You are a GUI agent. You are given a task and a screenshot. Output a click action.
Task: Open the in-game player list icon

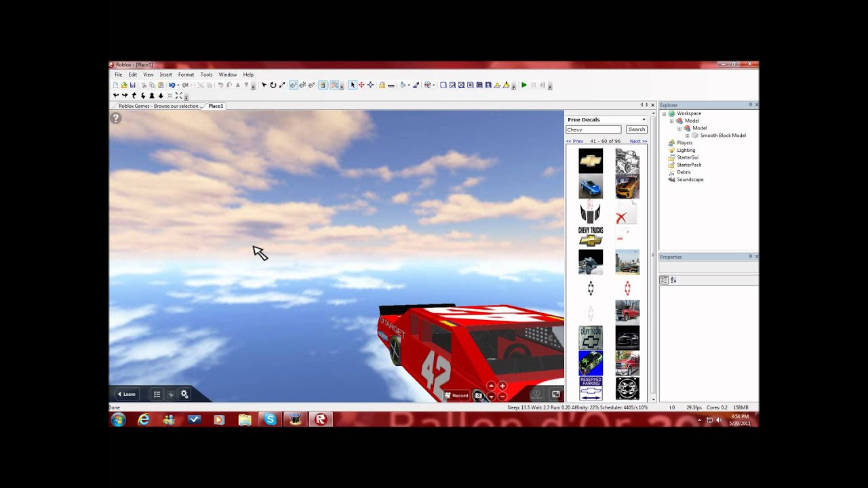tap(157, 394)
